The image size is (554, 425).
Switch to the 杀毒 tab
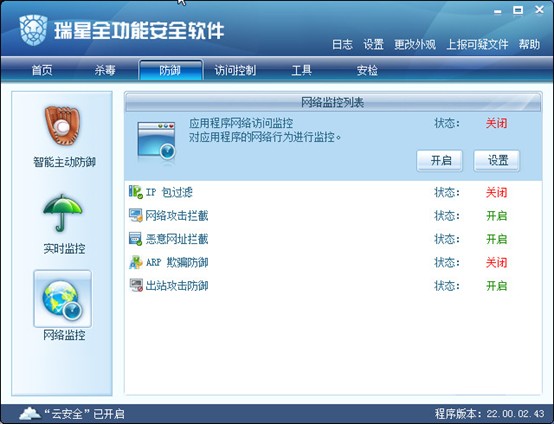[105, 71]
